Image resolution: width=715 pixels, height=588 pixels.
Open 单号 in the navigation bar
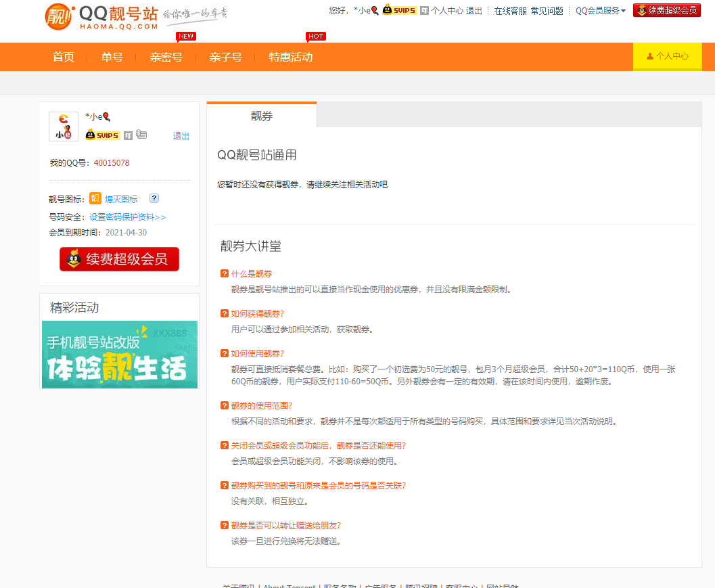pos(112,57)
